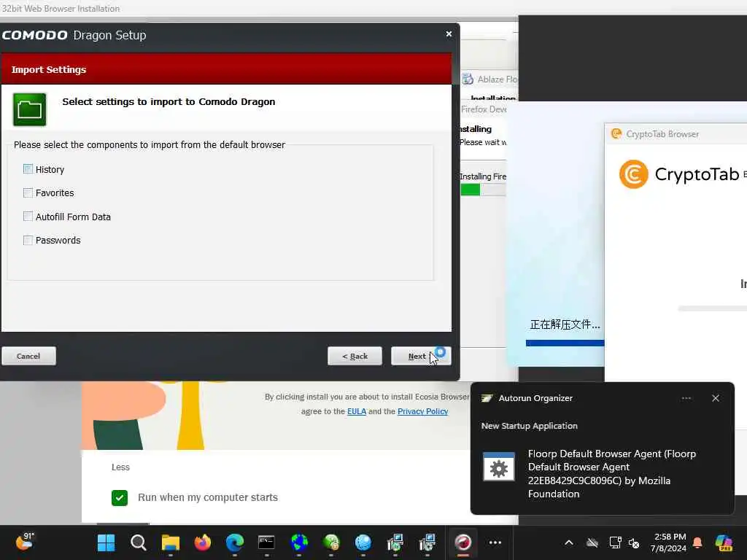Uncheck Run when my computer starts

pyautogui.click(x=120, y=497)
